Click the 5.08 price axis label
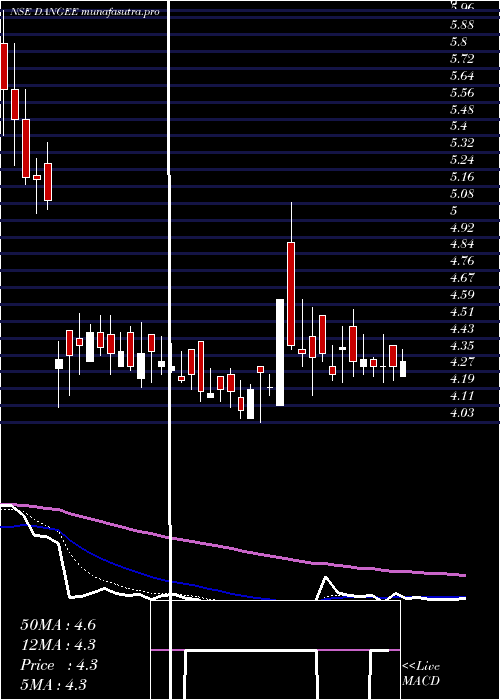The height and width of the screenshot is (700, 500). click(462, 194)
